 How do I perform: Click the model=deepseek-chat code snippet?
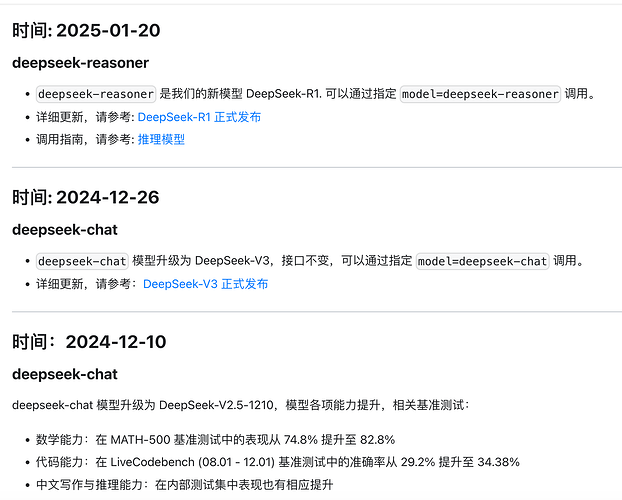[x=482, y=261]
